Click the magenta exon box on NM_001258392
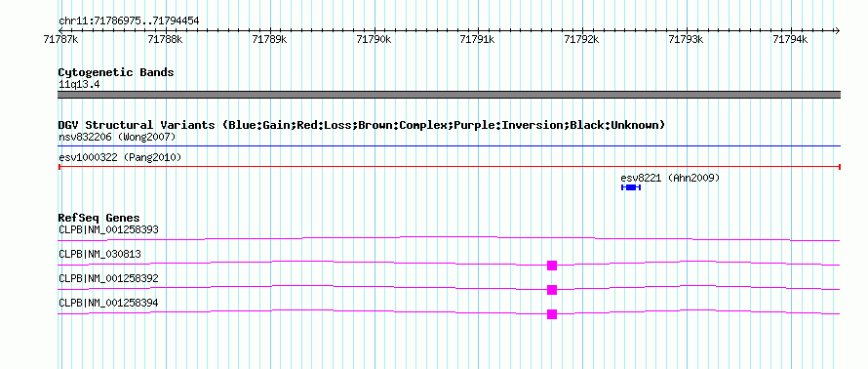This screenshot has width=868, height=369. point(551,290)
